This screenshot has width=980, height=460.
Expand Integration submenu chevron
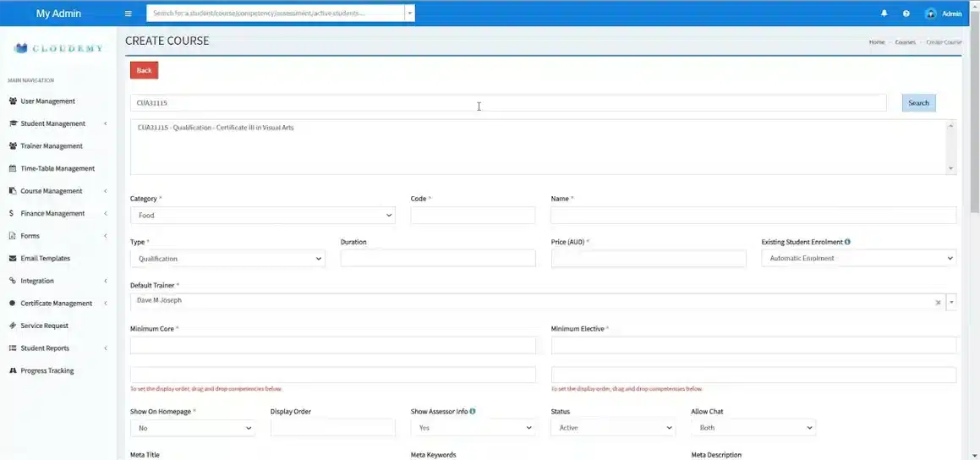[105, 282]
